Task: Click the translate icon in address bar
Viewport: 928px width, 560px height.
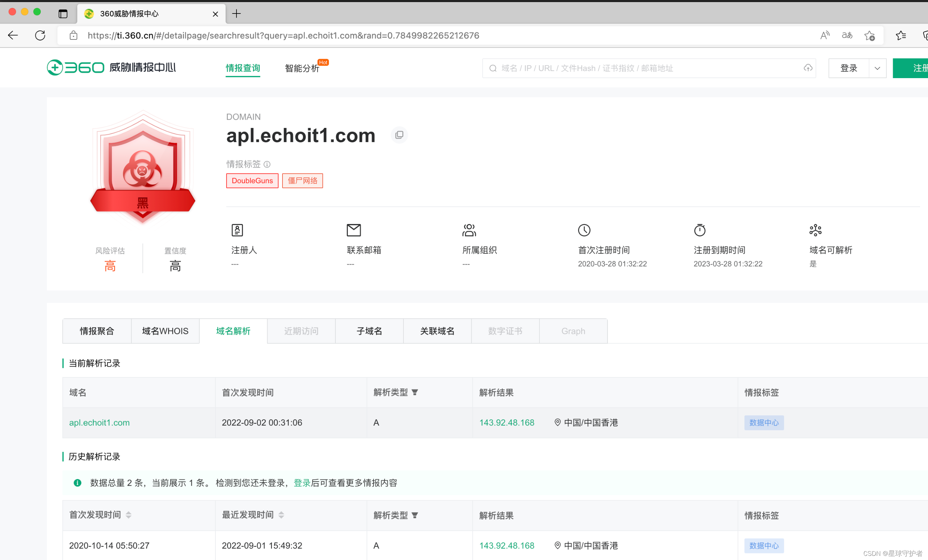Action: (x=847, y=35)
